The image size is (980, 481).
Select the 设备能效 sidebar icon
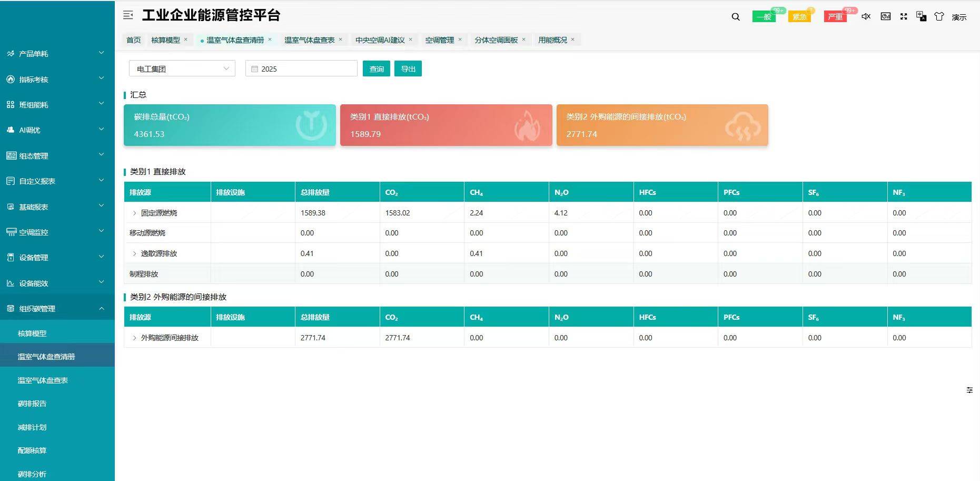[x=9, y=283]
